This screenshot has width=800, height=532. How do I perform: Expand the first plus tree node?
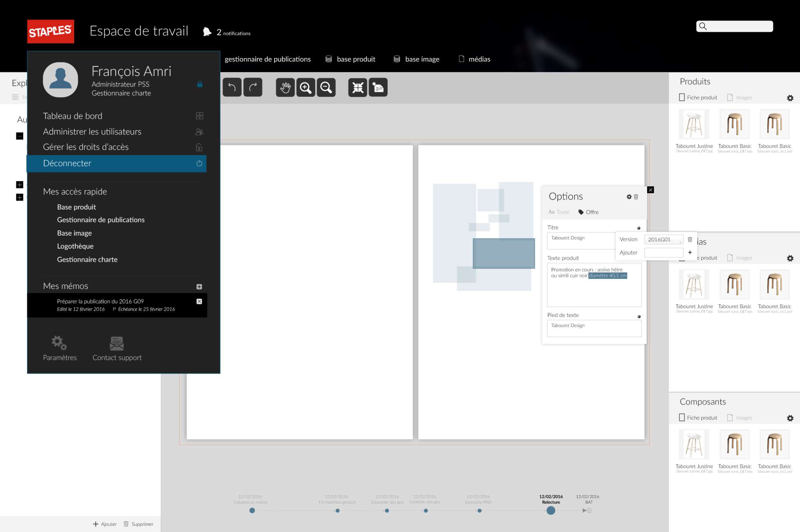(20, 185)
